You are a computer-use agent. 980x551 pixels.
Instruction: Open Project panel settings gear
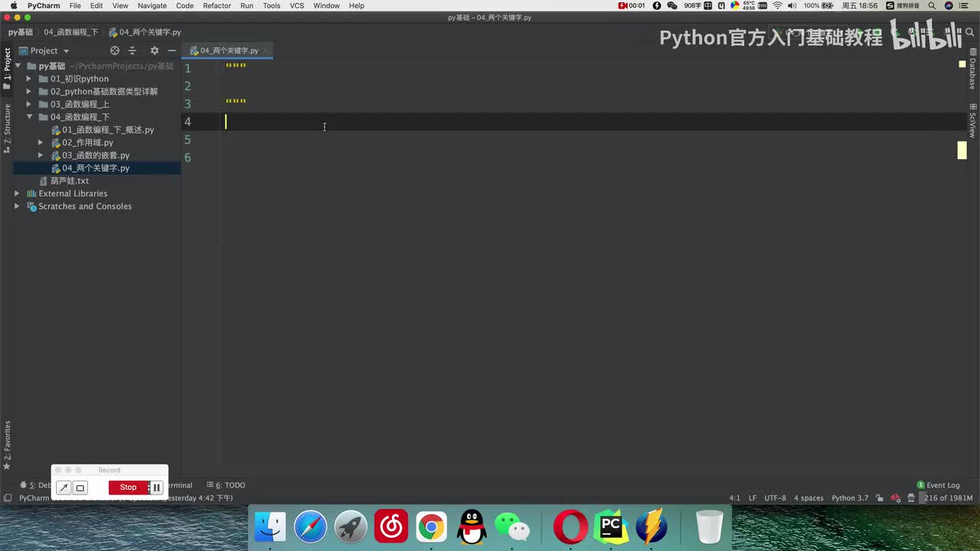tap(154, 51)
